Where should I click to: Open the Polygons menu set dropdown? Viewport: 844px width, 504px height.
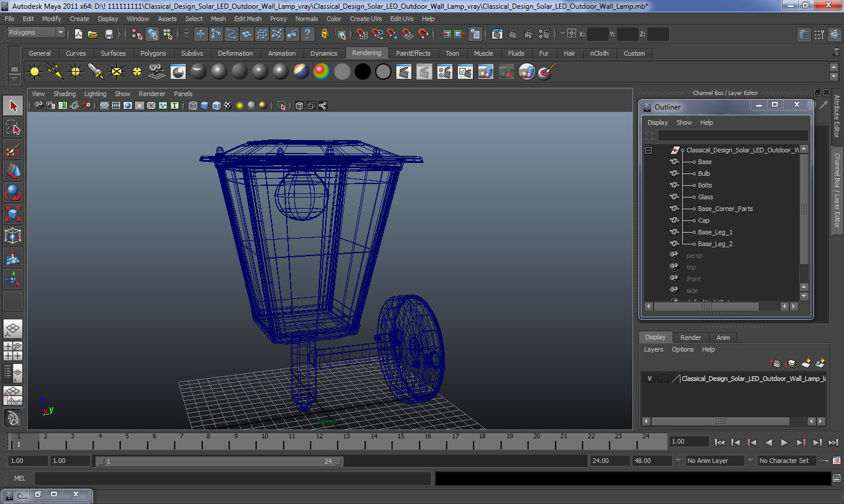35,32
